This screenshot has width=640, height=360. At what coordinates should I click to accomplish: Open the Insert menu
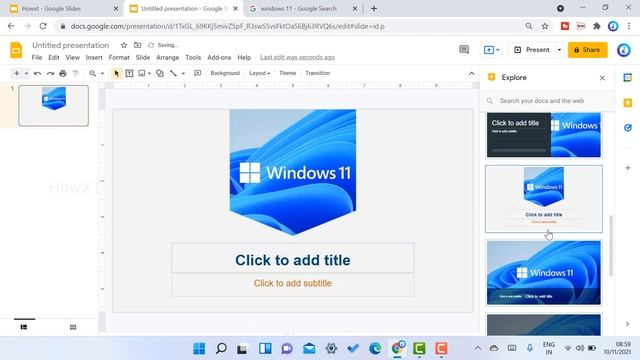coord(94,58)
